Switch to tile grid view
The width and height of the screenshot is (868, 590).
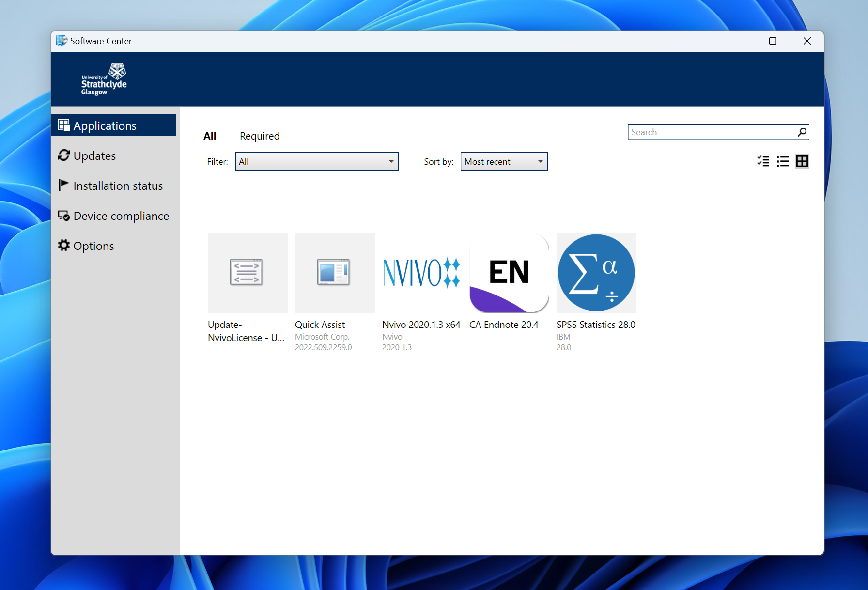coord(802,161)
